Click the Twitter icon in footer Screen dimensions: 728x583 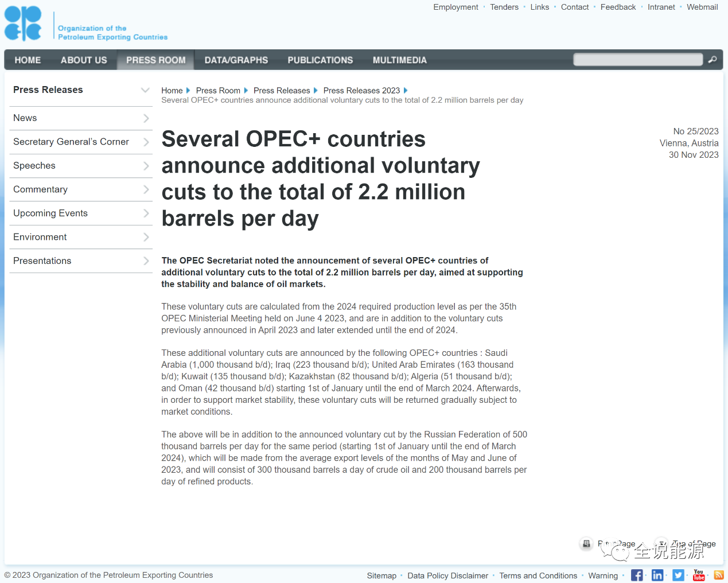pyautogui.click(x=678, y=575)
